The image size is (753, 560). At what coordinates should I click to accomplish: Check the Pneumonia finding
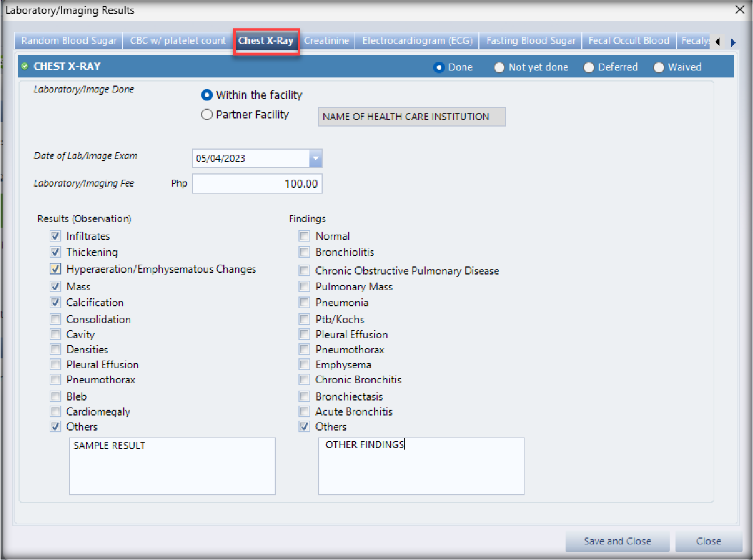(x=304, y=302)
